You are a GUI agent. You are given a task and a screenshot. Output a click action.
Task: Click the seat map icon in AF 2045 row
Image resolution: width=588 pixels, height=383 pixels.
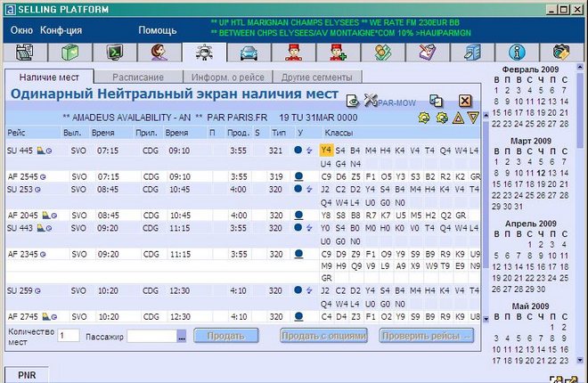(45, 216)
